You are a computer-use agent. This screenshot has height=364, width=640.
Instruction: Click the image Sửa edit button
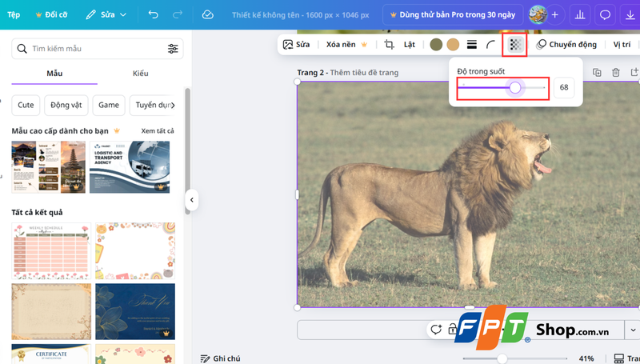pyautogui.click(x=297, y=45)
